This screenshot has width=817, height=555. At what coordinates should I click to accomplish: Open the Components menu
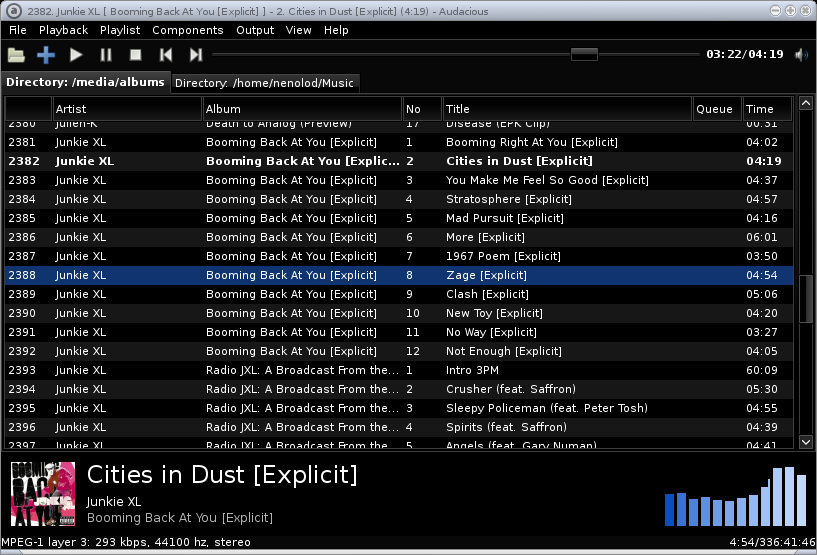click(x=188, y=30)
